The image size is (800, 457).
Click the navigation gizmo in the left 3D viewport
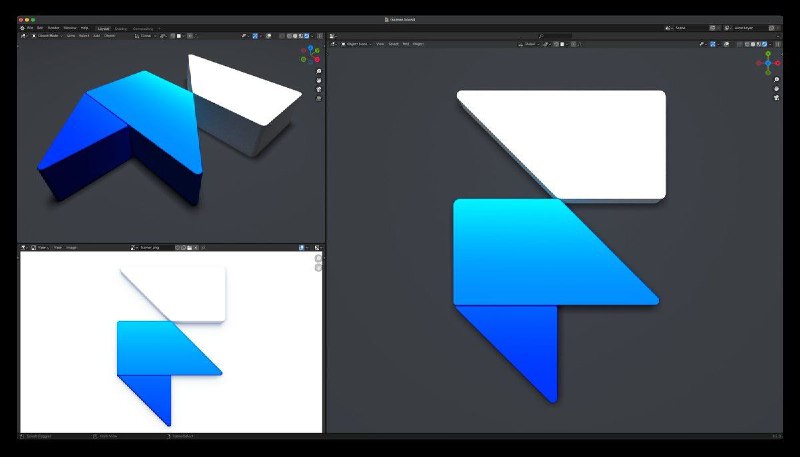[311, 53]
